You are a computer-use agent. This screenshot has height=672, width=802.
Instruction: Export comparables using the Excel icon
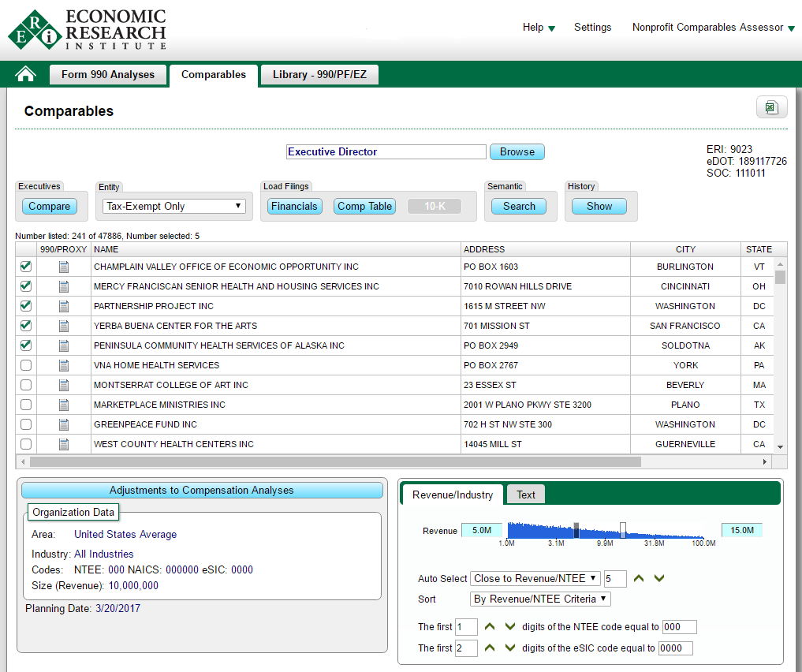771,108
